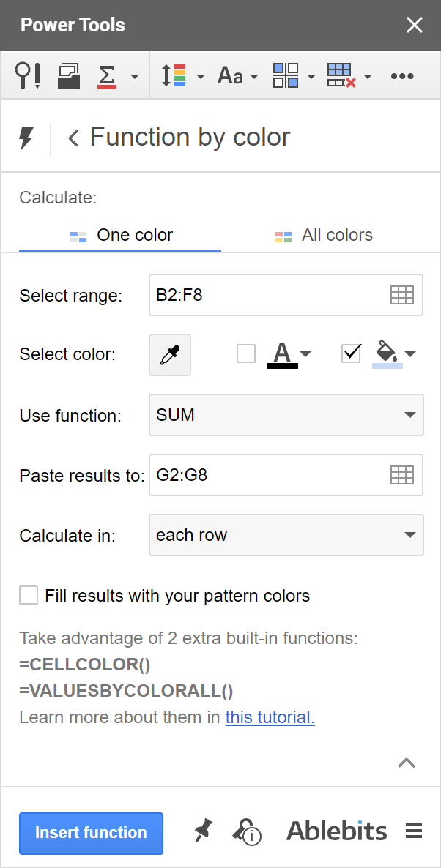Enable the font color checkbox
This screenshot has height=868, width=441.
(x=246, y=353)
